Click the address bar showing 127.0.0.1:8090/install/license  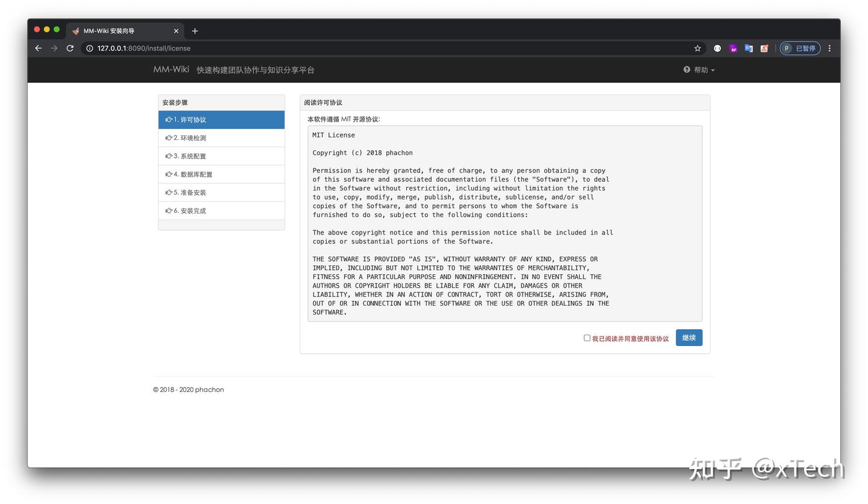tap(392, 48)
